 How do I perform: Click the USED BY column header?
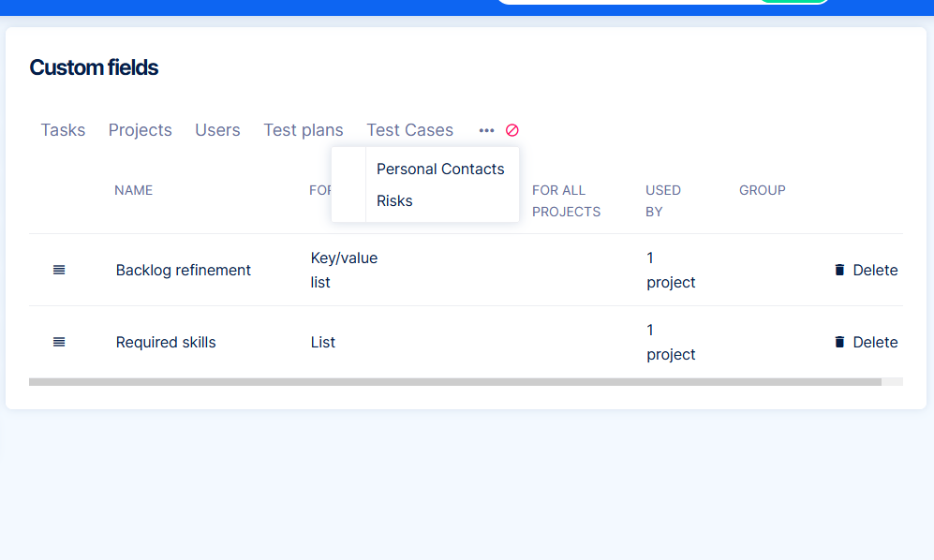tap(662, 200)
